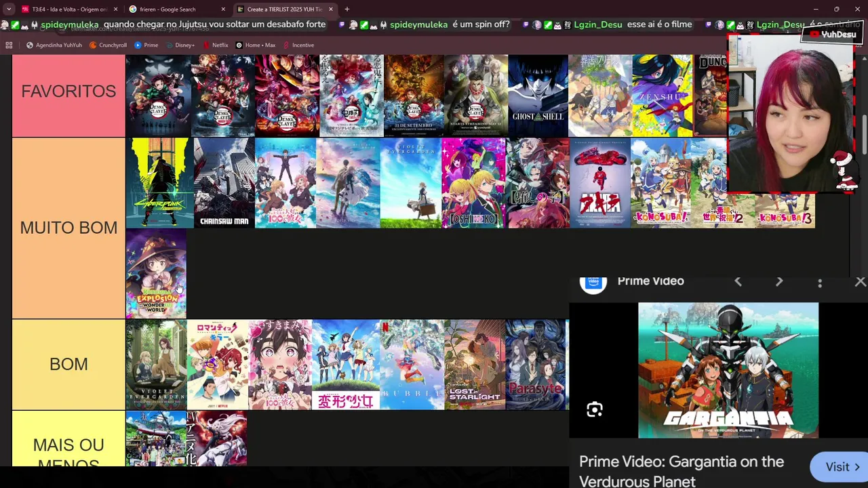
Task: Open the Netflix bookmark
Action: click(215, 45)
